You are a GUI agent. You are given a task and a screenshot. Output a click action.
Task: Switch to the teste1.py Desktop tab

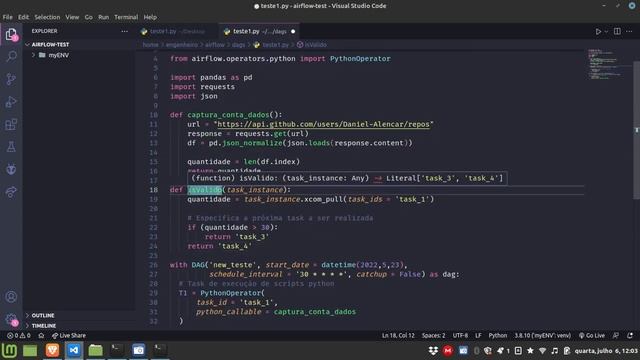pos(177,31)
